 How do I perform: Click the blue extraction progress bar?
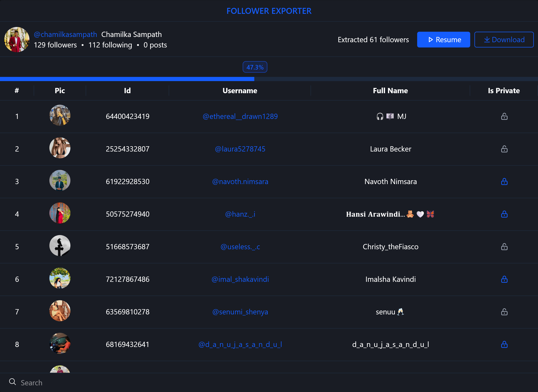pyautogui.click(x=127, y=79)
